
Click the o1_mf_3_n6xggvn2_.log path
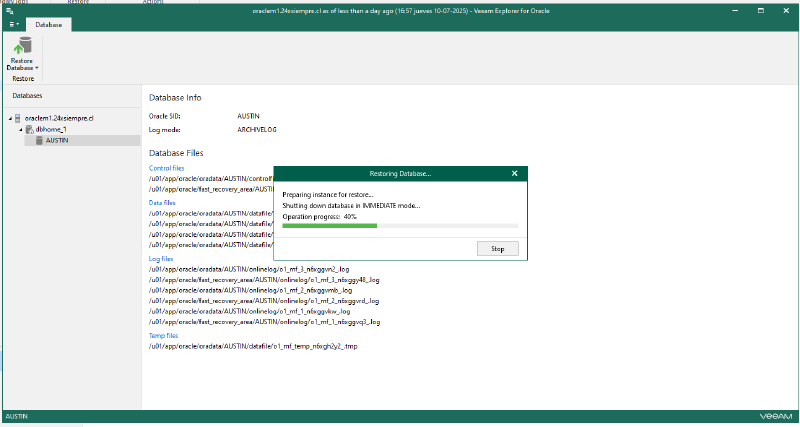[x=249, y=269]
